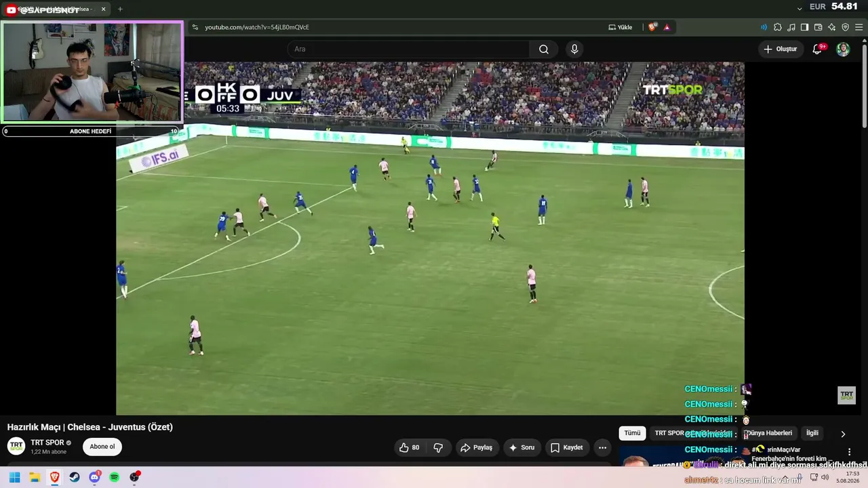Select the Tümü filter chip
The width and height of the screenshot is (868, 488).
632,433
